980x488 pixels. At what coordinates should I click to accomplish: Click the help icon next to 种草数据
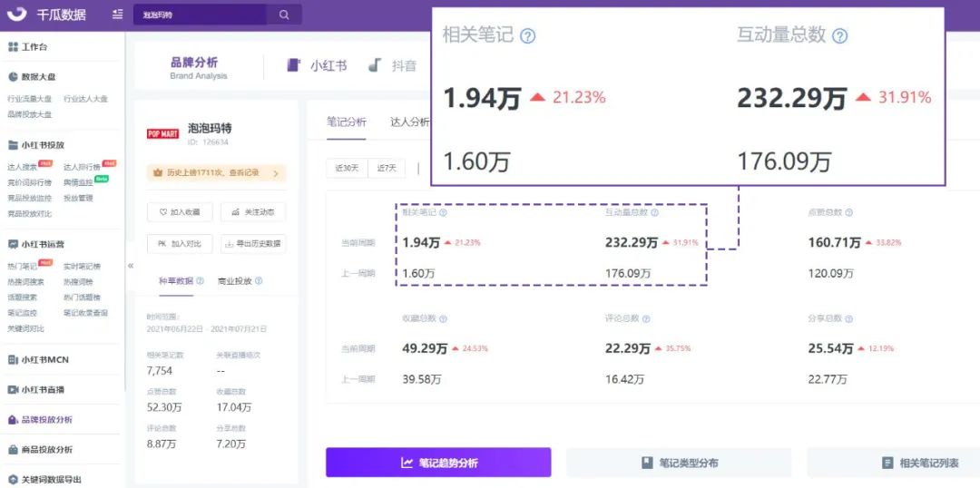pyautogui.click(x=200, y=281)
